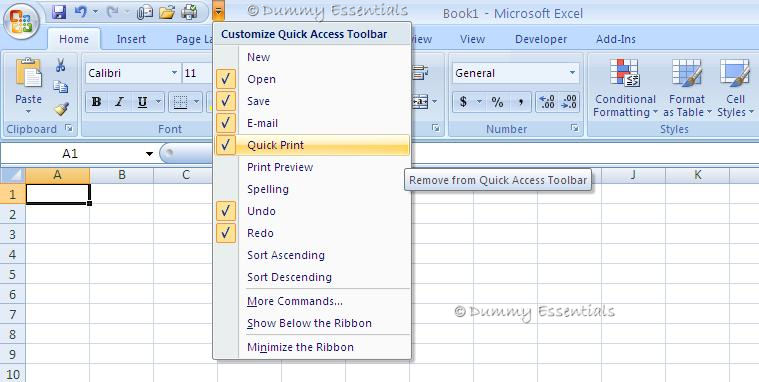The image size is (759, 382).
Task: Uncheck E-mail in the customize menu
Action: [226, 123]
